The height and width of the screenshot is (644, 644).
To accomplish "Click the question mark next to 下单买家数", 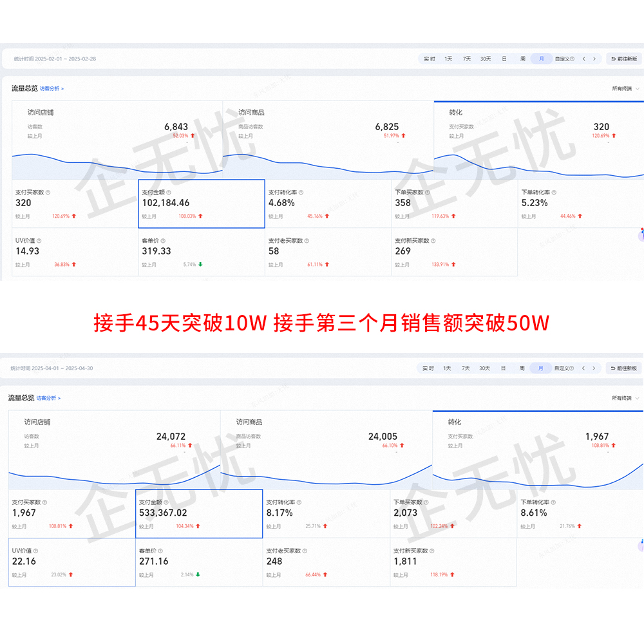I will [426, 191].
